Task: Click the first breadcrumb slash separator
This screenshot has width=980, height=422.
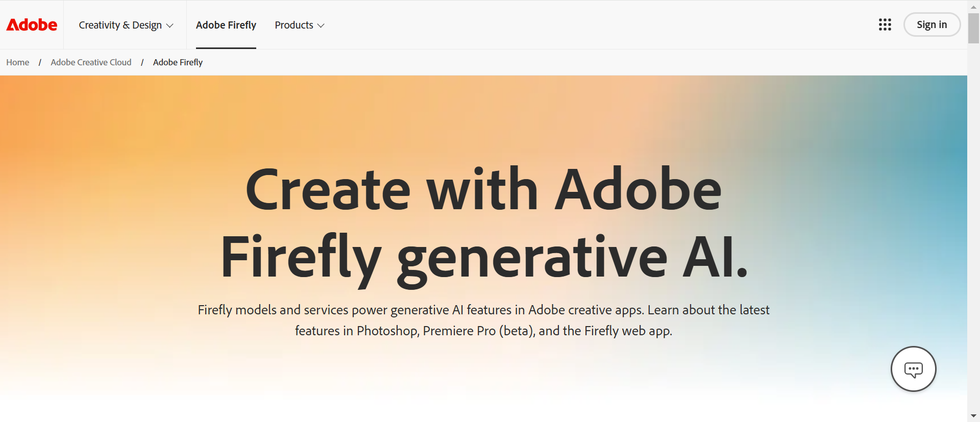Action: point(40,62)
